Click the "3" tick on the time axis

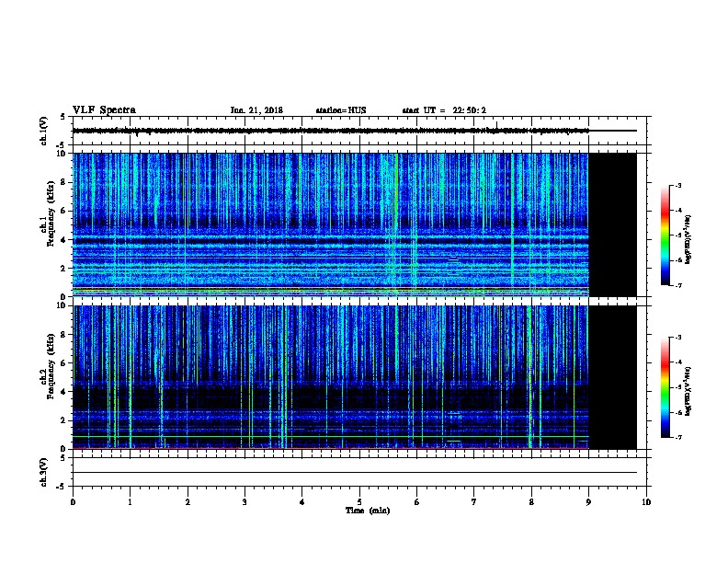click(245, 502)
